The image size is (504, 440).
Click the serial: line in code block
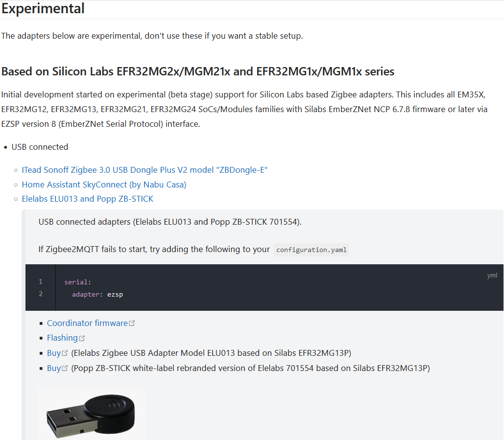coord(78,282)
